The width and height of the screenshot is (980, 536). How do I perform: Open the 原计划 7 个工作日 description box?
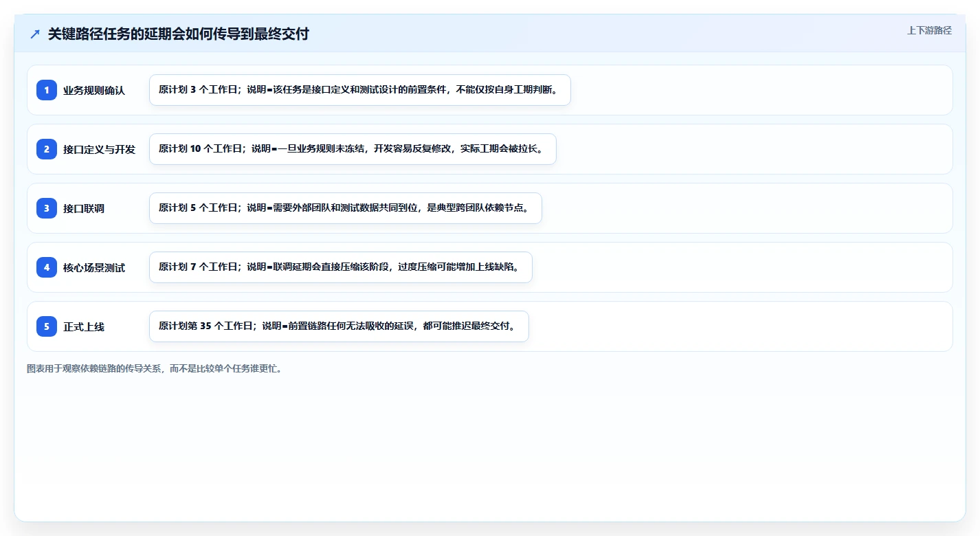pos(341,267)
